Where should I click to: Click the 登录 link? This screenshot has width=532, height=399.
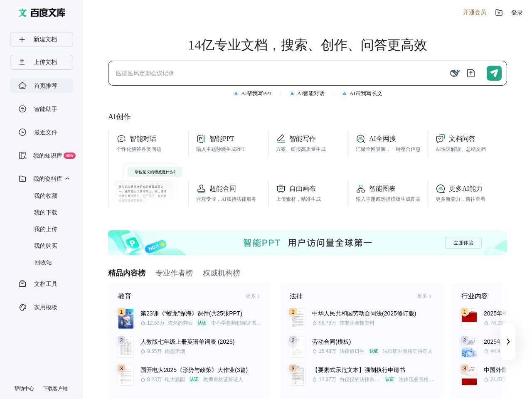(x=517, y=12)
